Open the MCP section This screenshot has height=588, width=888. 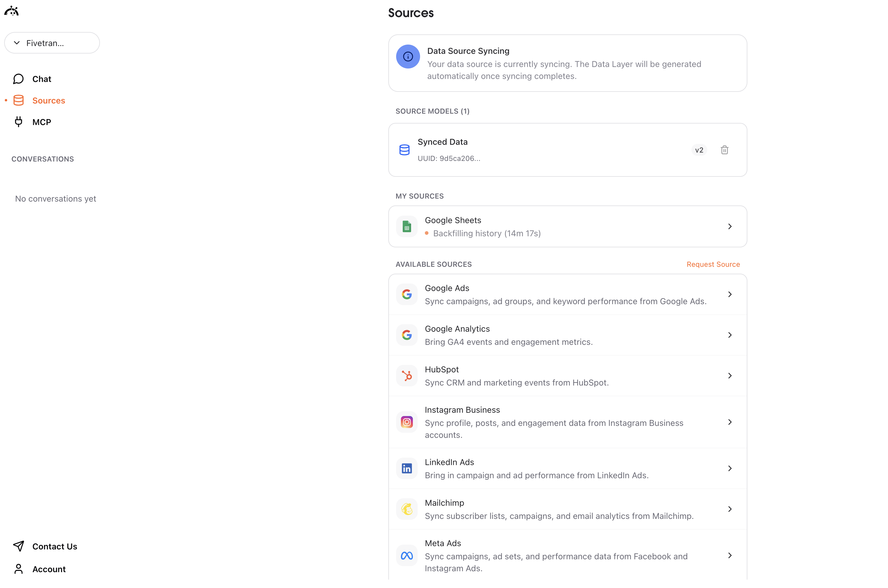coord(41,121)
